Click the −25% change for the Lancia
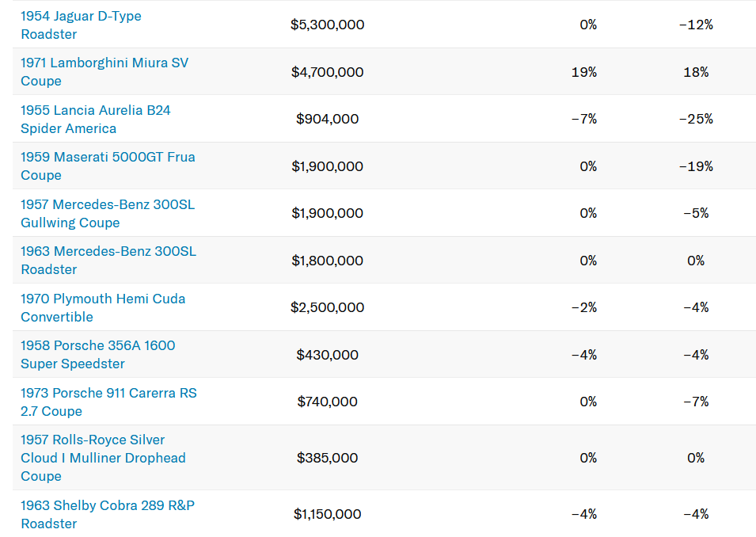 point(696,119)
